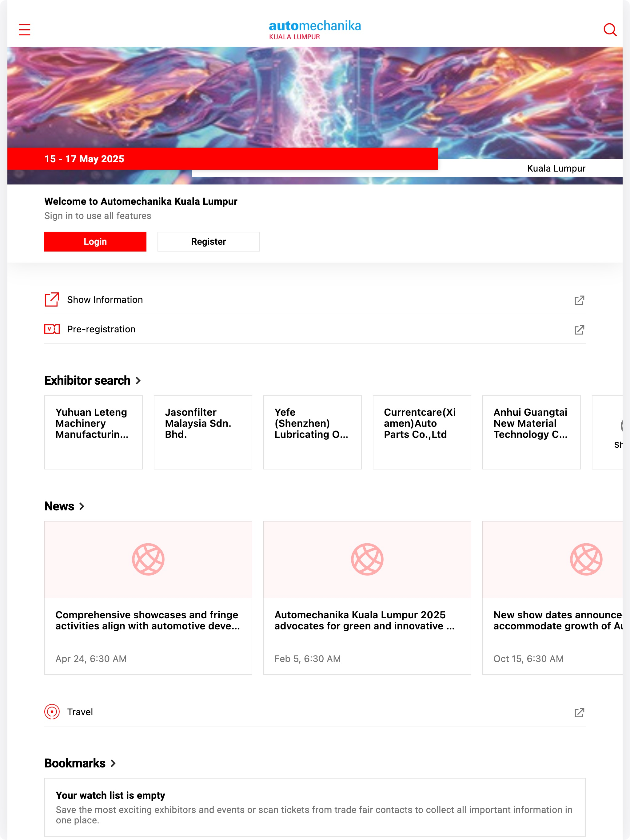
Task: Click the Kuala Lumpur location label
Action: [x=556, y=168]
